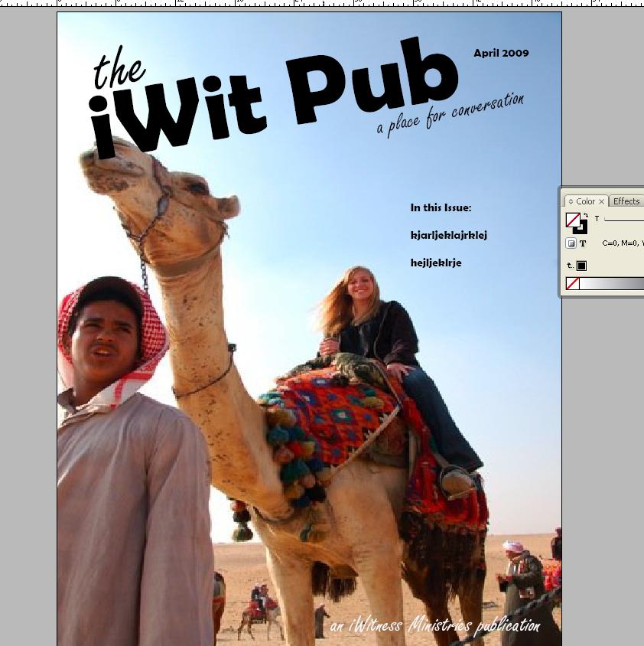This screenshot has width=644, height=646.
Task: Select the Color panel tab
Action: tap(585, 201)
